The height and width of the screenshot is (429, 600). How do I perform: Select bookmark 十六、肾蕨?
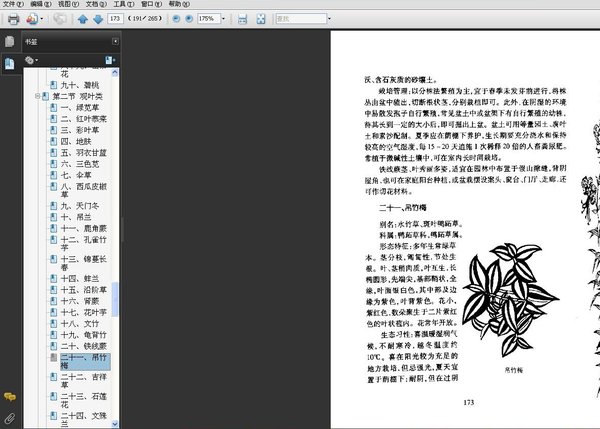(80, 301)
